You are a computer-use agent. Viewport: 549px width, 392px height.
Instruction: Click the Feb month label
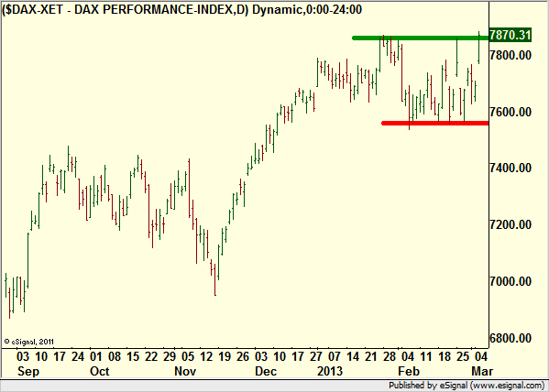pyautogui.click(x=409, y=371)
